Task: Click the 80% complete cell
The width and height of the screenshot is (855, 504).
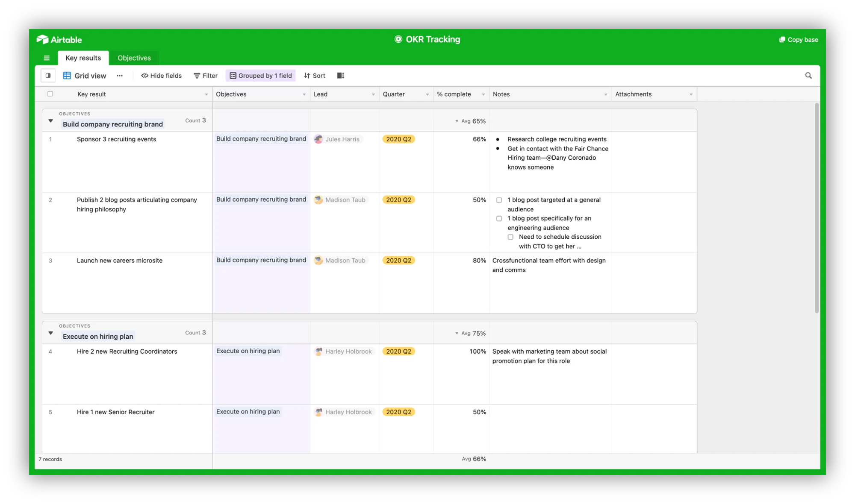Action: pyautogui.click(x=461, y=283)
